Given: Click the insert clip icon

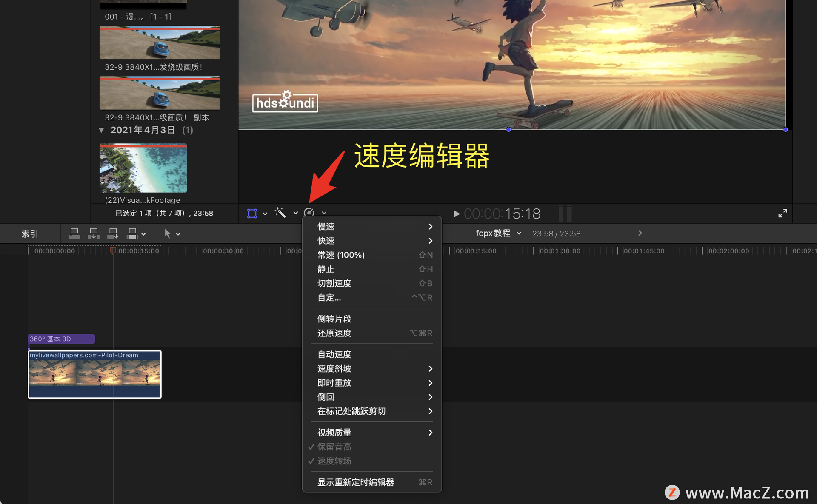Looking at the screenshot, I should 93,233.
